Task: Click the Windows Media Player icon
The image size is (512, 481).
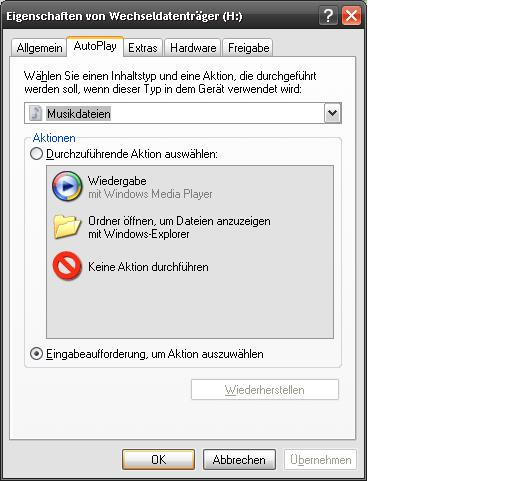Action: point(67,186)
